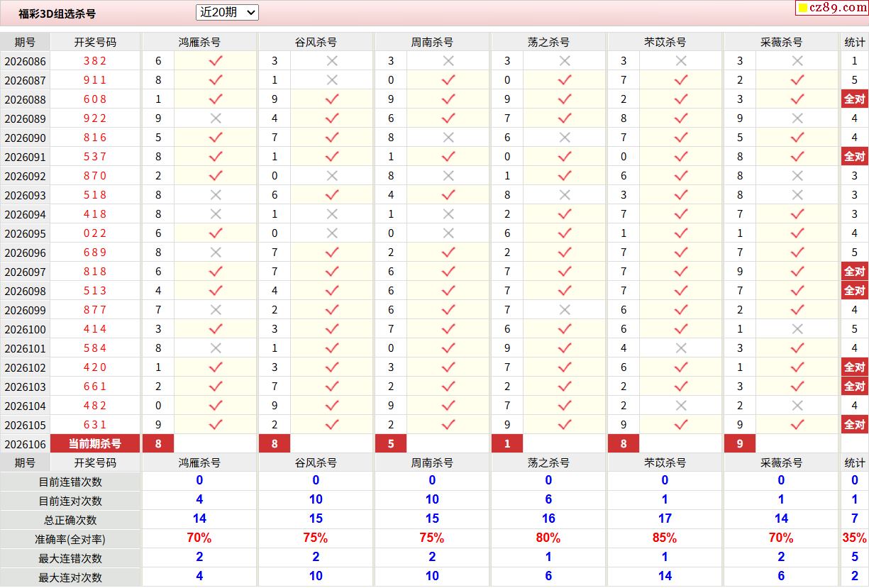
Task: Click the 荡之杀号 cross in row 2026099
Action: (x=565, y=310)
